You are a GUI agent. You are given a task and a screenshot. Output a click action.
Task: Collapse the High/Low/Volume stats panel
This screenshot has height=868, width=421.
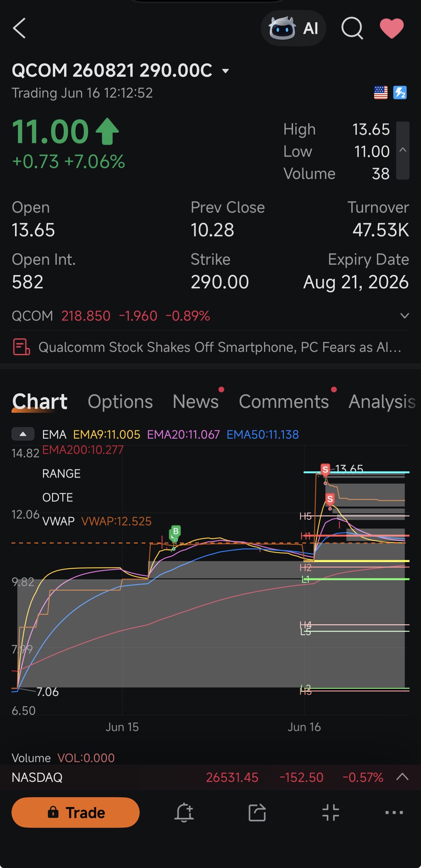click(403, 150)
